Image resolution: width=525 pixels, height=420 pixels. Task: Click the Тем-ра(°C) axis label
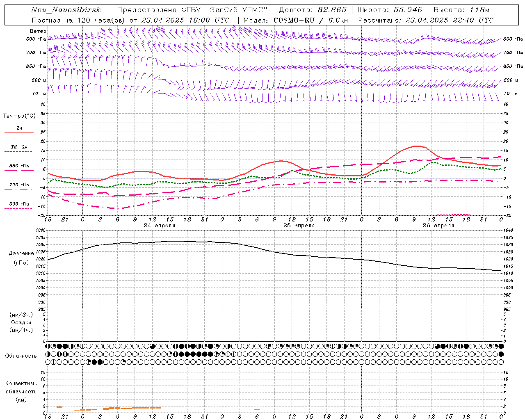tap(19, 116)
